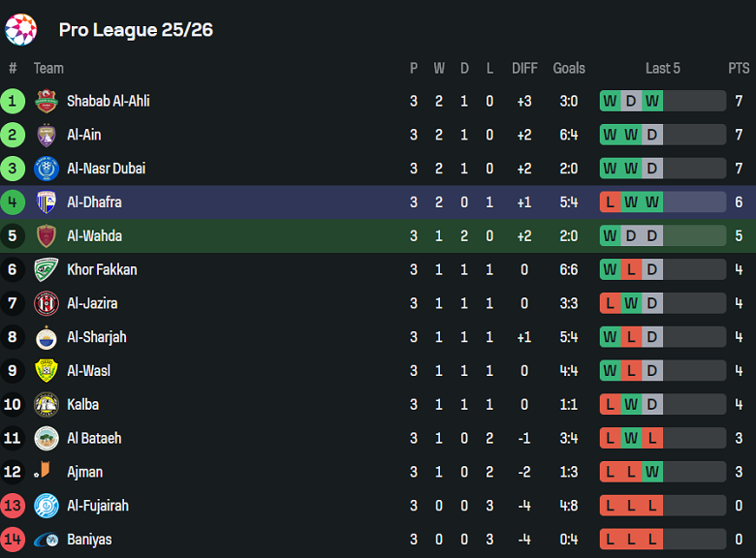Open the Pro League 25/26 title
The image size is (756, 558).
coord(136,30)
